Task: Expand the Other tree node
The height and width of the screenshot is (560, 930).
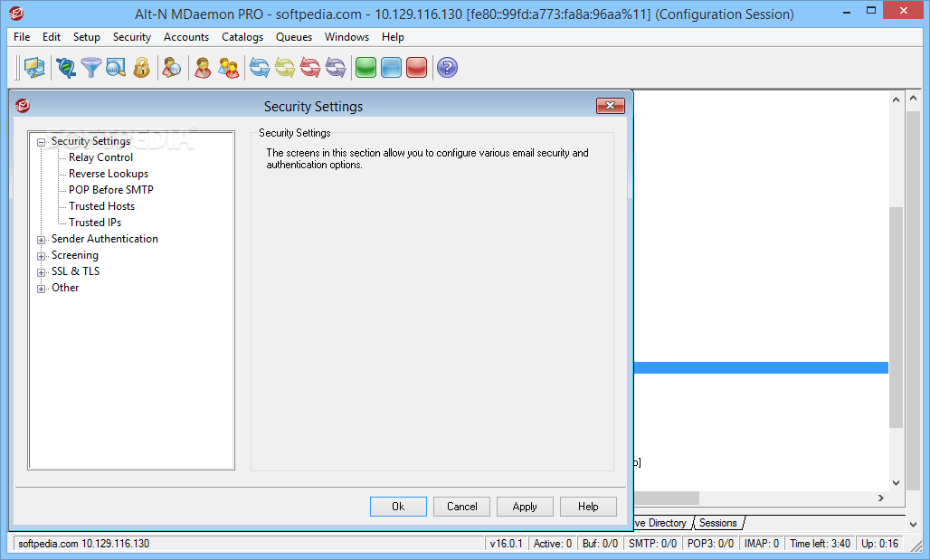Action: [41, 289]
